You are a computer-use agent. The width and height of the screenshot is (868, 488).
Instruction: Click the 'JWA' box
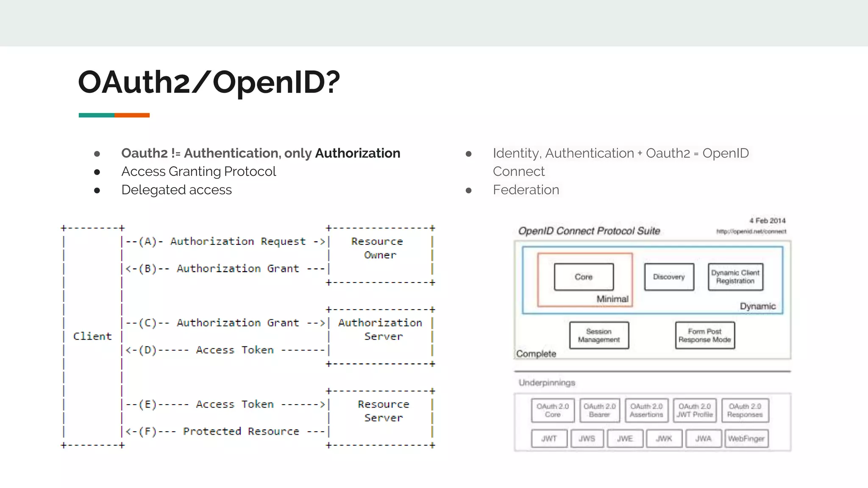click(704, 438)
